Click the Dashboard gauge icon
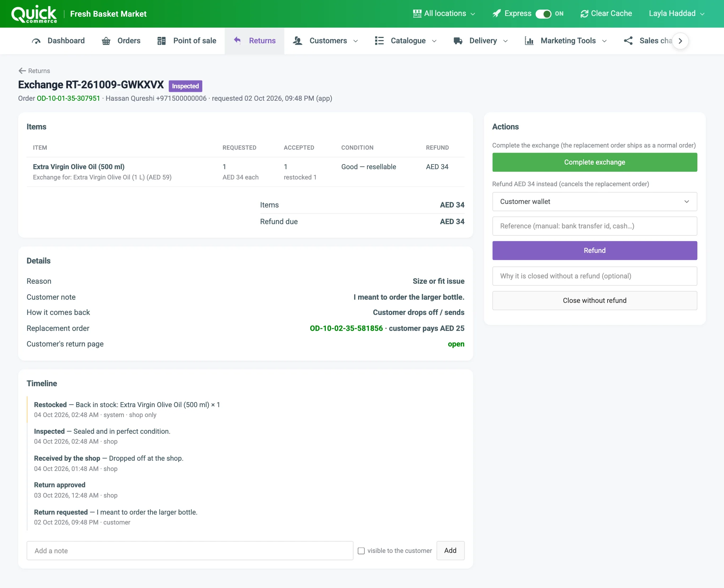The width and height of the screenshot is (724, 588). point(36,41)
